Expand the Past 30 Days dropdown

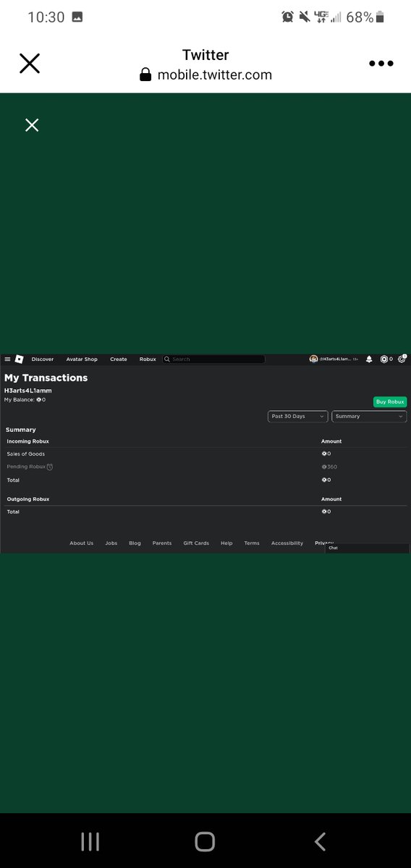click(x=297, y=417)
